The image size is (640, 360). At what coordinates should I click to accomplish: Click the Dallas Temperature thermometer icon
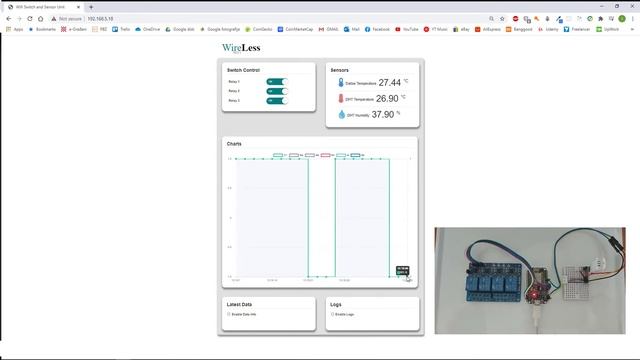tap(341, 82)
